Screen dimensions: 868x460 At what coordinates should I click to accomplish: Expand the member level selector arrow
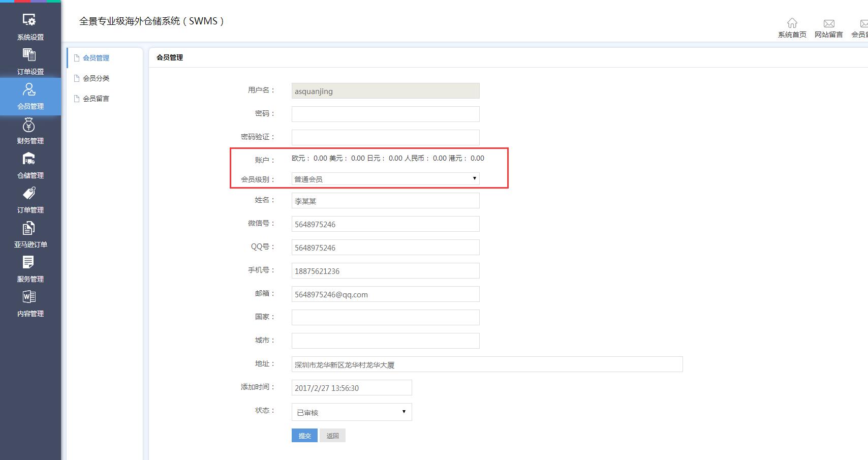tap(474, 178)
